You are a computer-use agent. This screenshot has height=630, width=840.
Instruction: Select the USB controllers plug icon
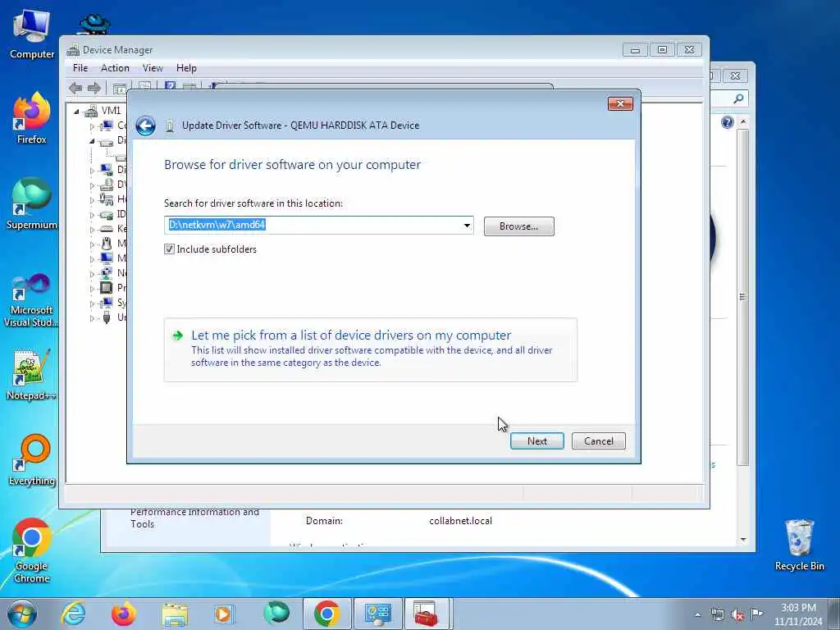coord(107,317)
